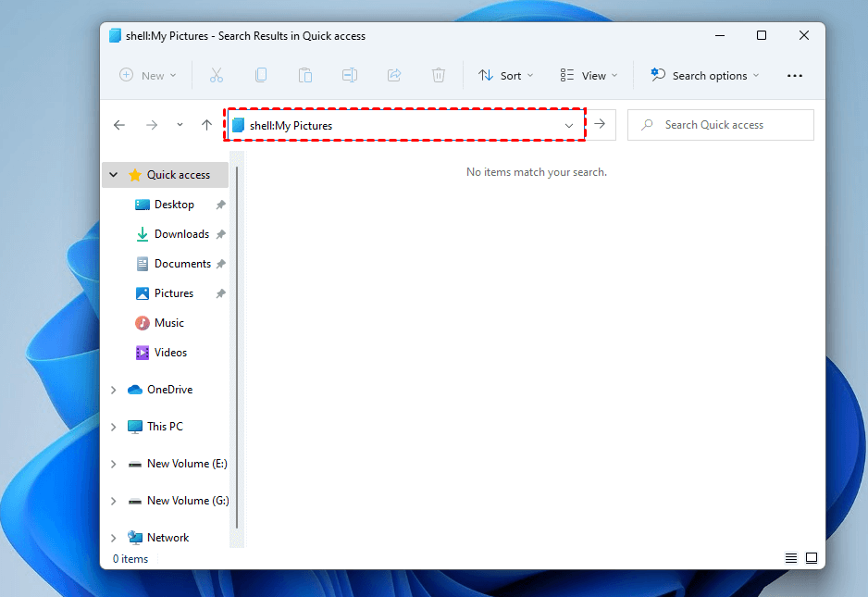Click the '0 items' status text
868x597 pixels.
(130, 559)
